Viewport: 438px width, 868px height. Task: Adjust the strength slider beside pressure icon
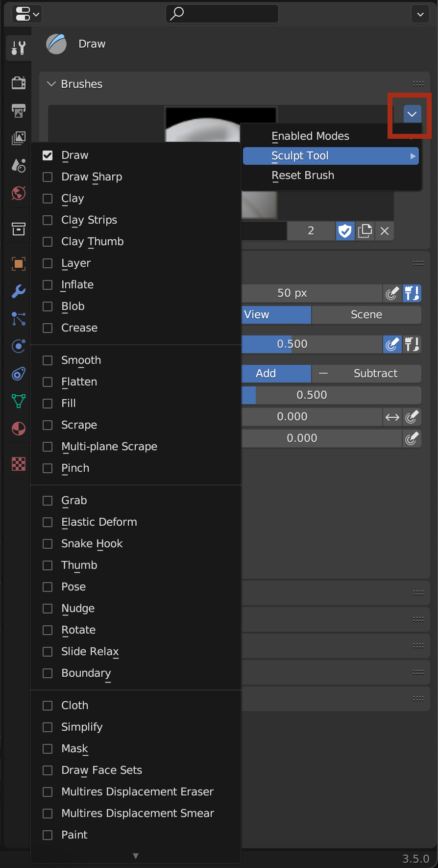[312, 344]
